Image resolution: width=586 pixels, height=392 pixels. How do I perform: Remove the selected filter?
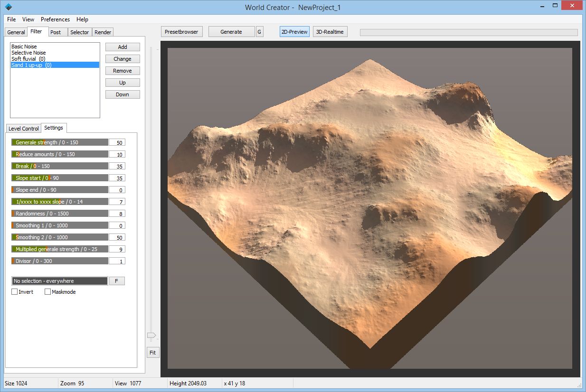[x=122, y=70]
